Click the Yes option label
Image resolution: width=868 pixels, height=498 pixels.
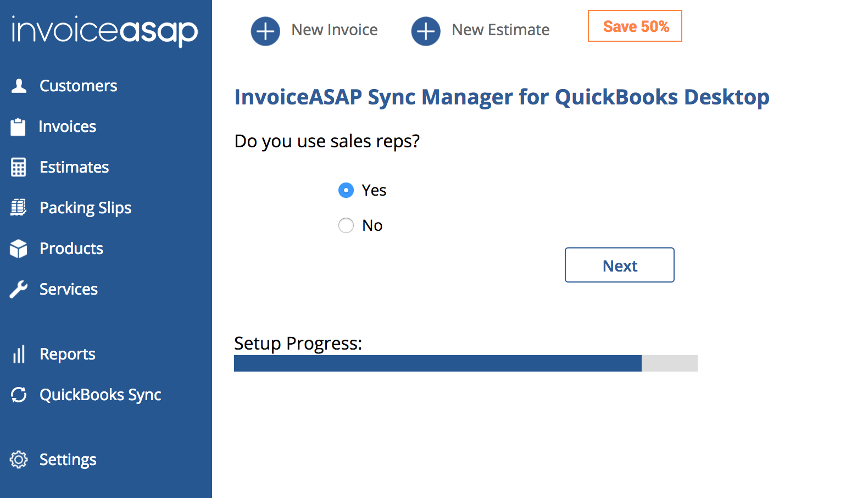point(374,190)
